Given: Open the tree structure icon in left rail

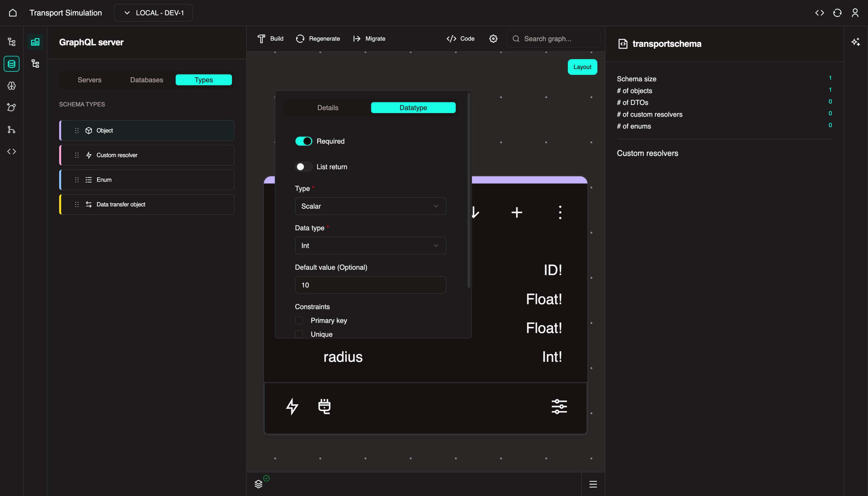Looking at the screenshot, I should (12, 42).
